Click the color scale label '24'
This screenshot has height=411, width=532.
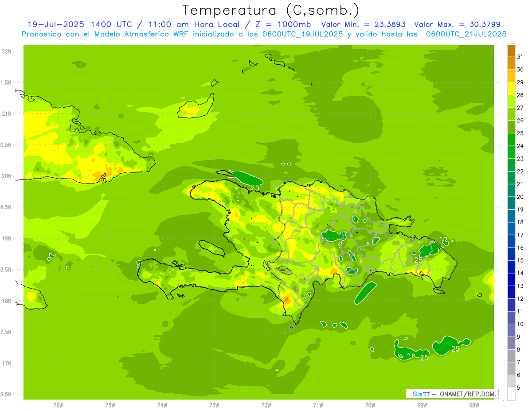[520, 146]
